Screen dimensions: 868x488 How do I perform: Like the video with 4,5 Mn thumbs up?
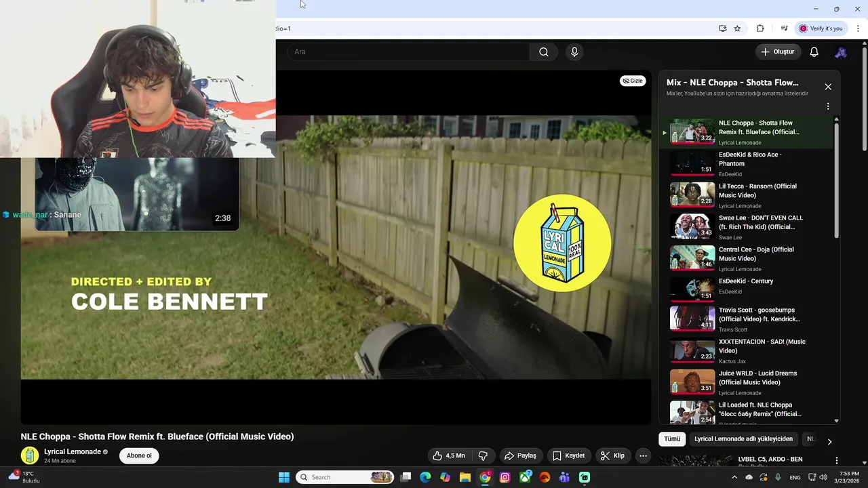[450, 456]
